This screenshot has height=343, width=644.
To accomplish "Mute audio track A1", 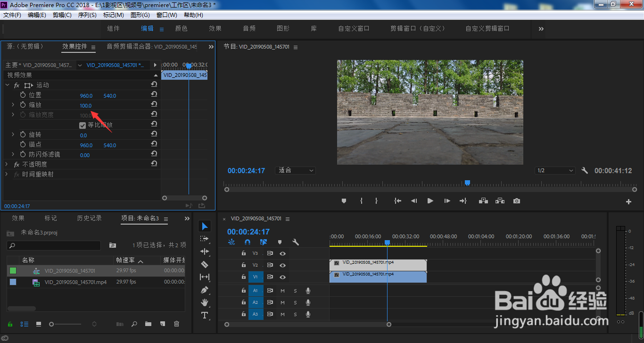I will point(282,290).
